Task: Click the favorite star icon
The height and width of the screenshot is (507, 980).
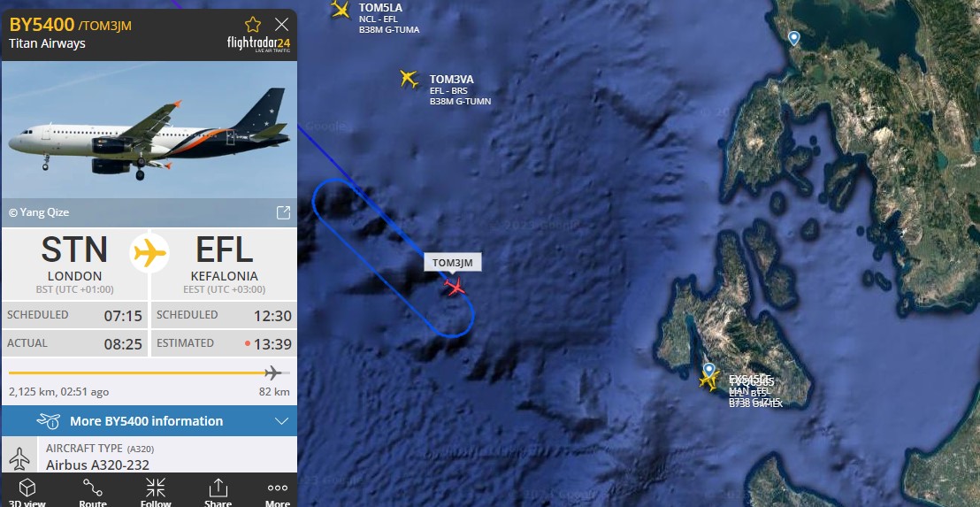Action: tap(252, 25)
